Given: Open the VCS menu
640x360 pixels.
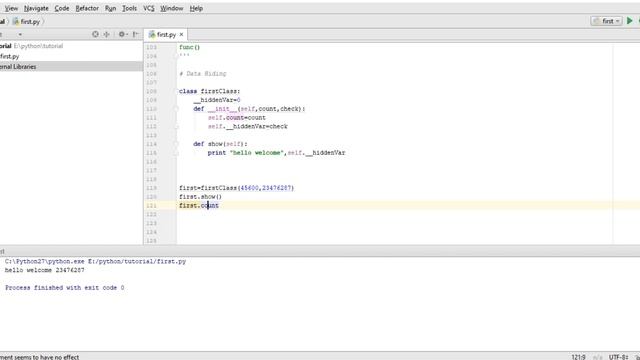Looking at the screenshot, I should pyautogui.click(x=149, y=8).
